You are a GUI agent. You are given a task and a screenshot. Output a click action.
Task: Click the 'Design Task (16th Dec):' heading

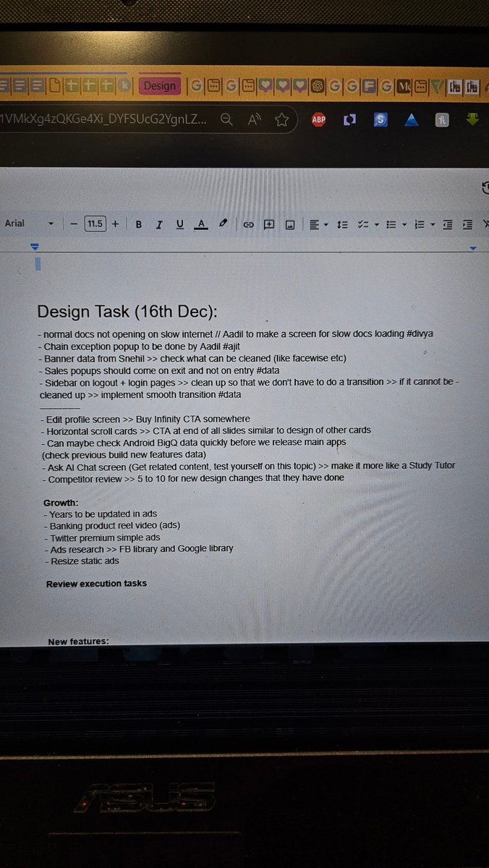pos(127,312)
